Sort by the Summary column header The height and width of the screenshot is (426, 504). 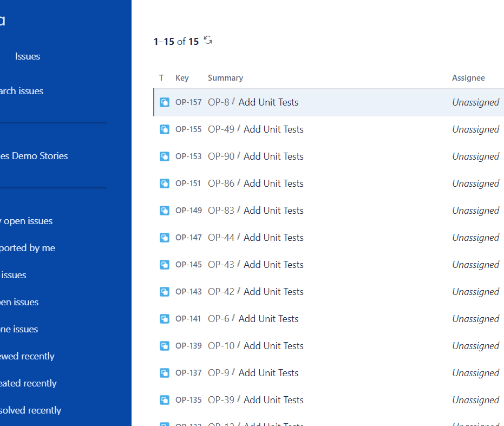click(225, 78)
